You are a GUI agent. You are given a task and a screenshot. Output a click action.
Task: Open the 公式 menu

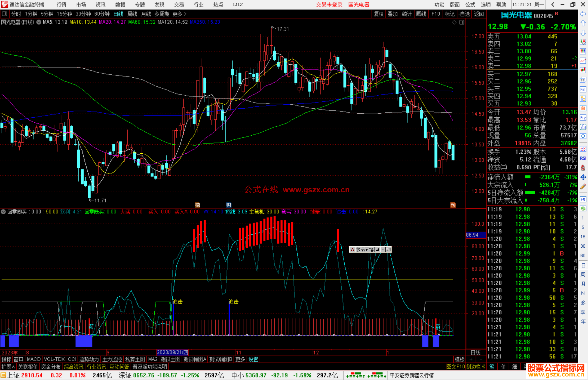(470, 4)
